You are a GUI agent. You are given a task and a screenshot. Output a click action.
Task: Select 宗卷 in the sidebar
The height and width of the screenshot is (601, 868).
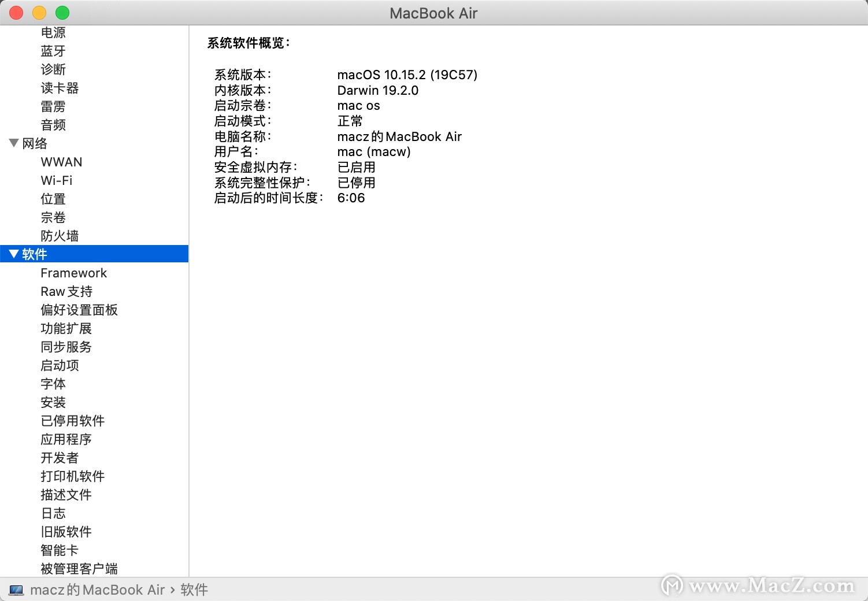[x=53, y=217]
